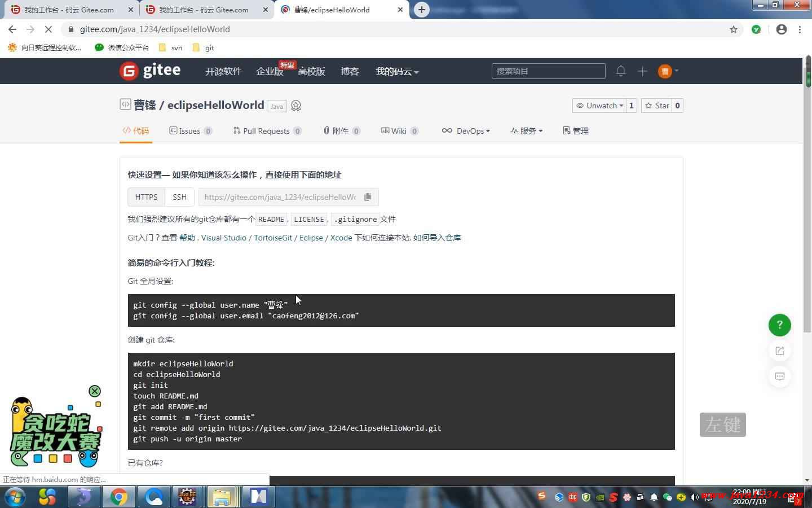Click the eclipseHelloWorld repository name
The image size is (812, 508).
click(215, 106)
